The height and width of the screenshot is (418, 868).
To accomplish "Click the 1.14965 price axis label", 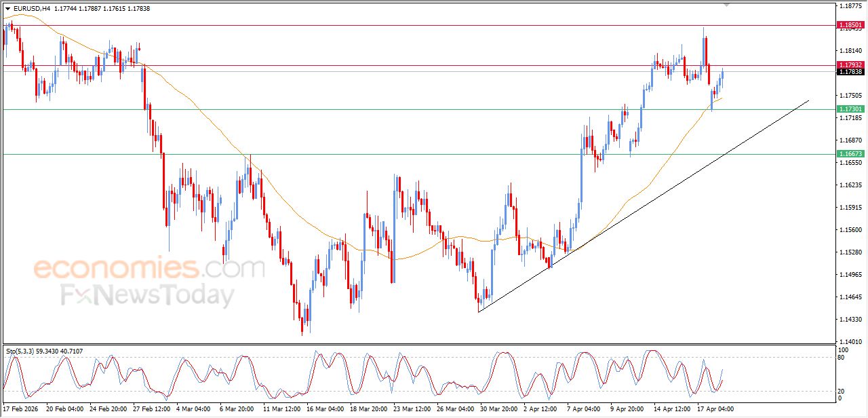I will (x=852, y=275).
